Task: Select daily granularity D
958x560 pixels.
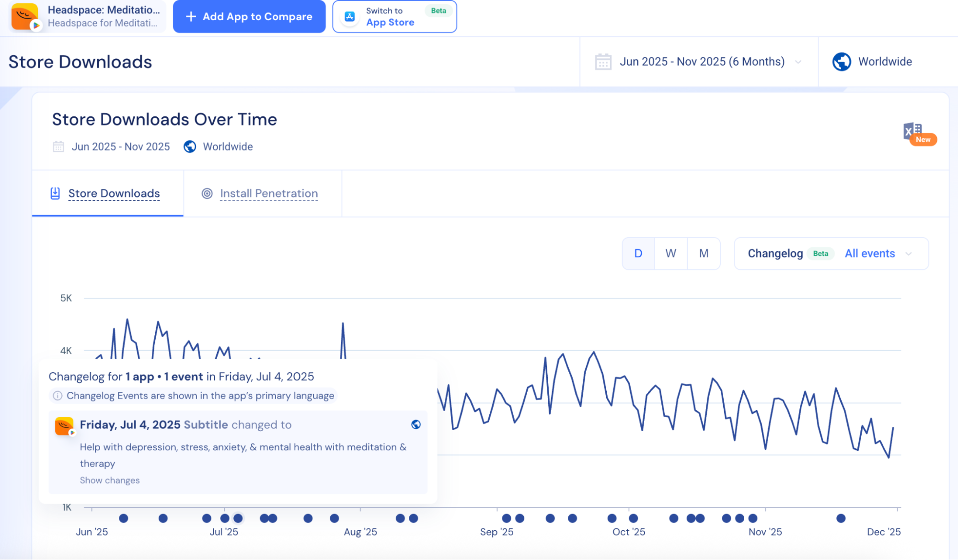Action: (638, 253)
